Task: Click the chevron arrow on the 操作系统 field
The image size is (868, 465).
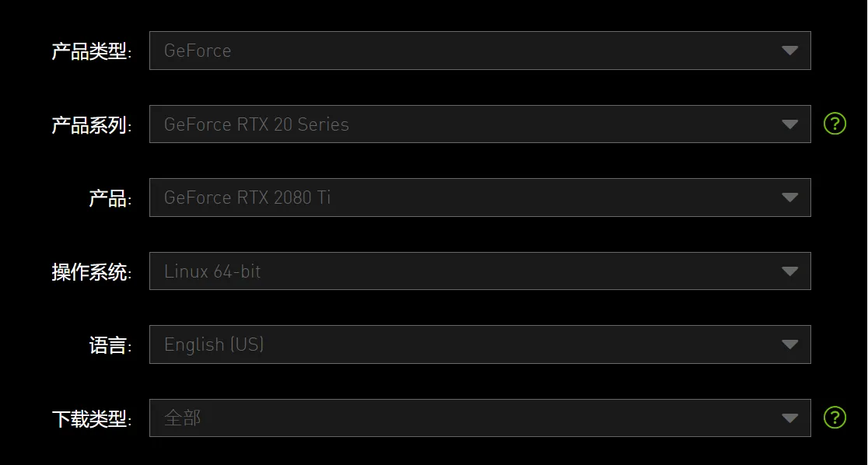Action: pos(790,271)
